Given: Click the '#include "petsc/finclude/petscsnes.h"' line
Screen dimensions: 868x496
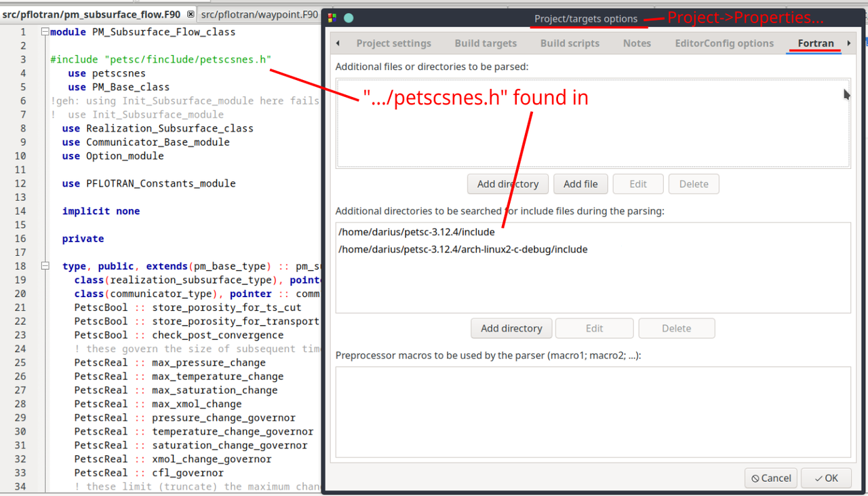Looking at the screenshot, I should [x=161, y=60].
